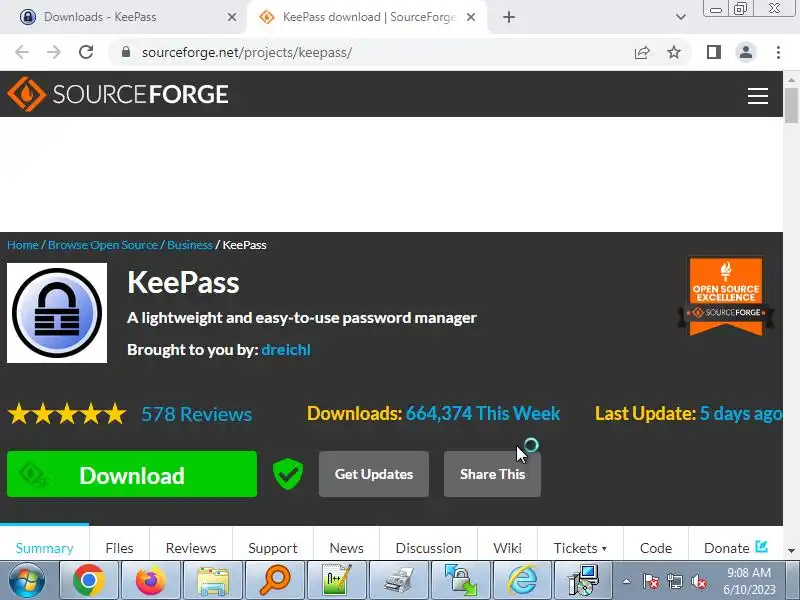Open the Discussion tab
The width and height of the screenshot is (800, 600).
[429, 548]
